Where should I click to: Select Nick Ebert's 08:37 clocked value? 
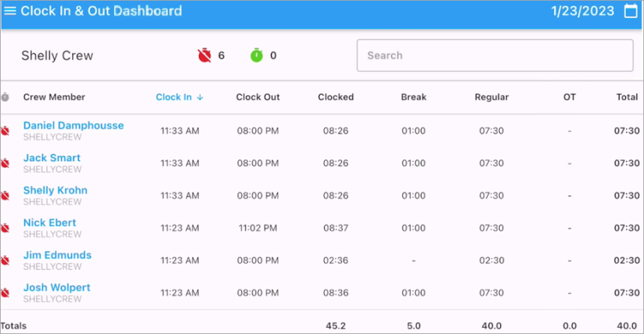(336, 228)
